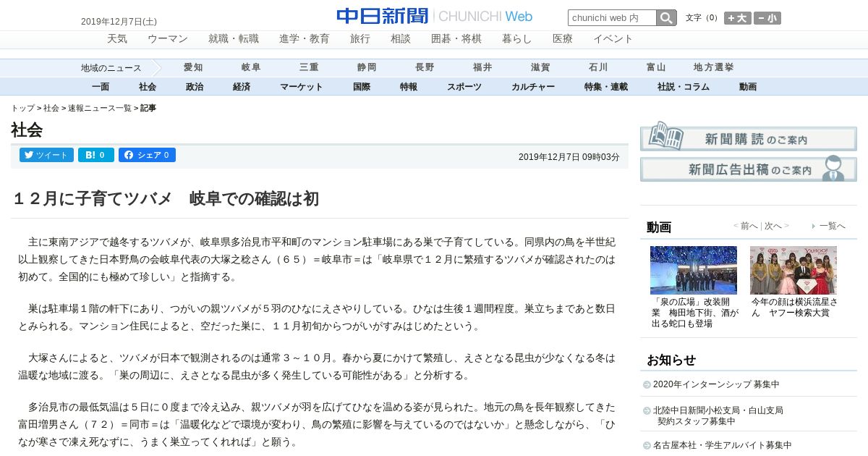Select 三重 regional news

tap(309, 67)
